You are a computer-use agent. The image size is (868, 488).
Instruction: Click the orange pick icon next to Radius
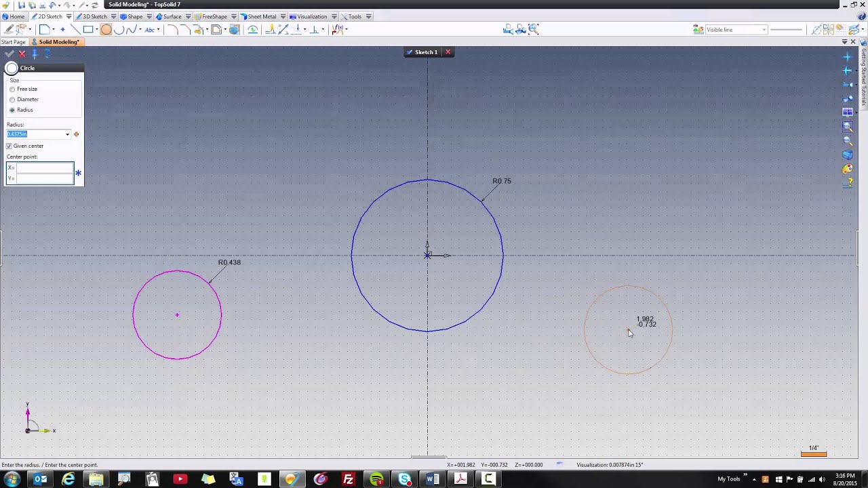click(76, 134)
